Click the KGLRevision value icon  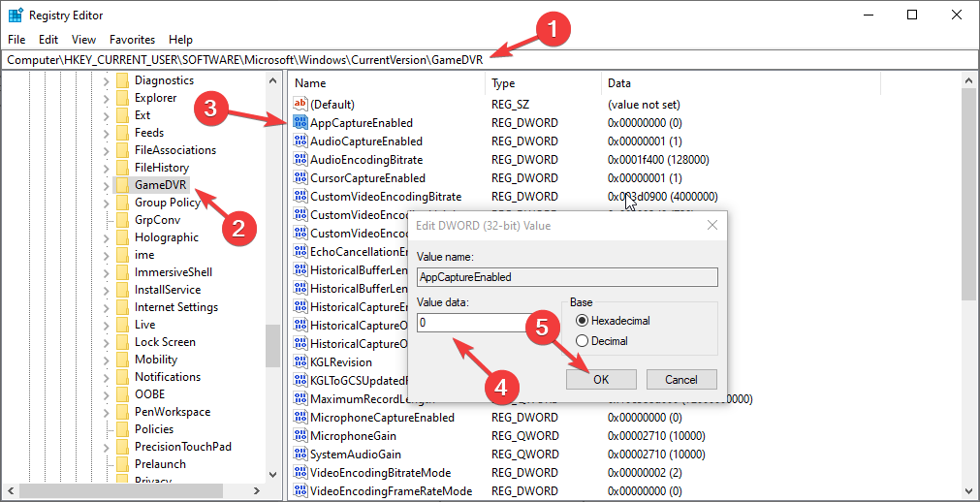tap(300, 362)
